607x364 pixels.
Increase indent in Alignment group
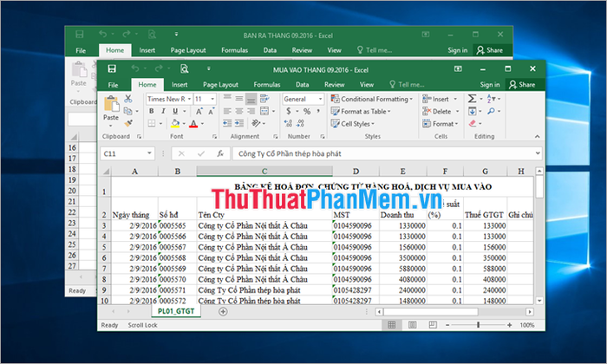coord(239,123)
